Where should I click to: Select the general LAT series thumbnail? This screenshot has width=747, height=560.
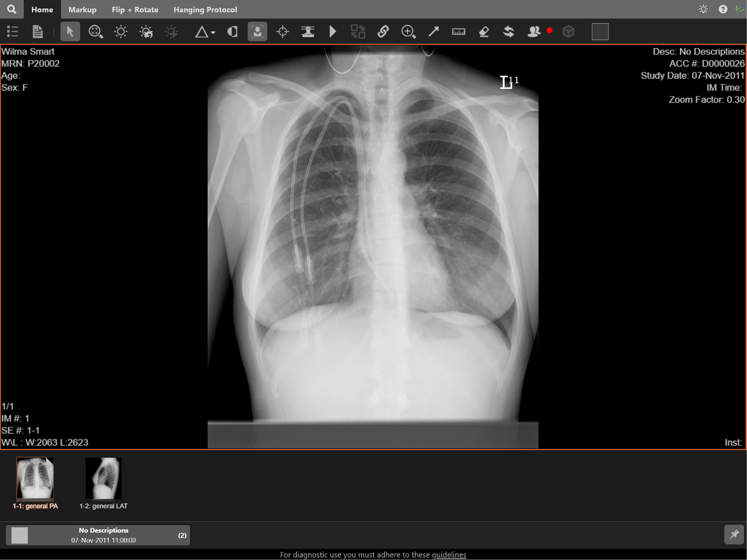coord(103,478)
